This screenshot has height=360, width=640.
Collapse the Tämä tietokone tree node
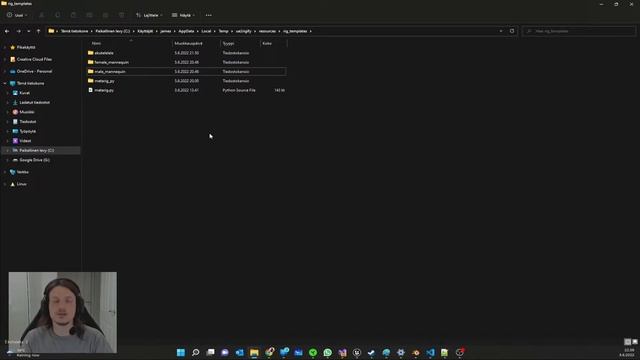point(5,83)
